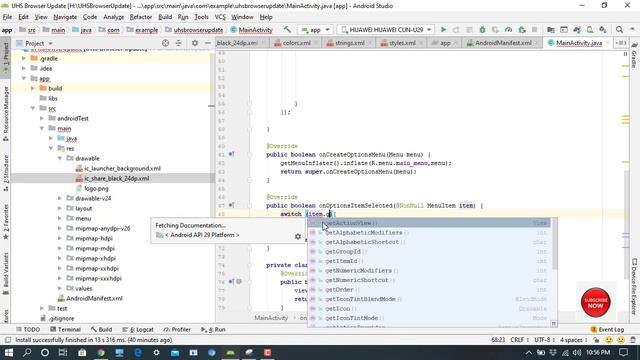The width and height of the screenshot is (640, 360).
Task: Open the Logcat tool window
Action: (x=138, y=329)
